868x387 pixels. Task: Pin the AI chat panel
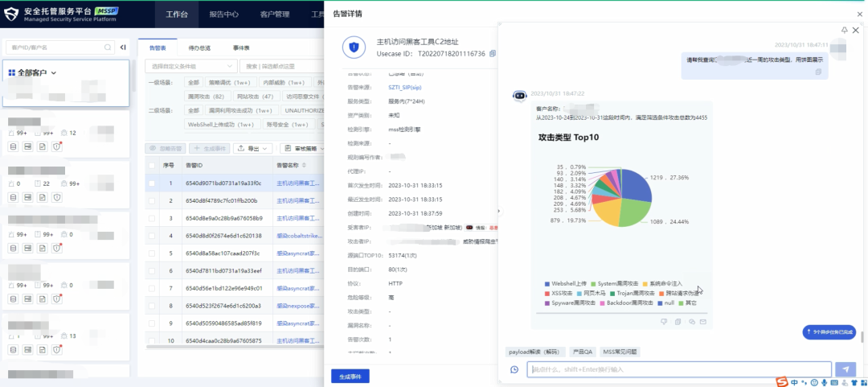pos(844,30)
